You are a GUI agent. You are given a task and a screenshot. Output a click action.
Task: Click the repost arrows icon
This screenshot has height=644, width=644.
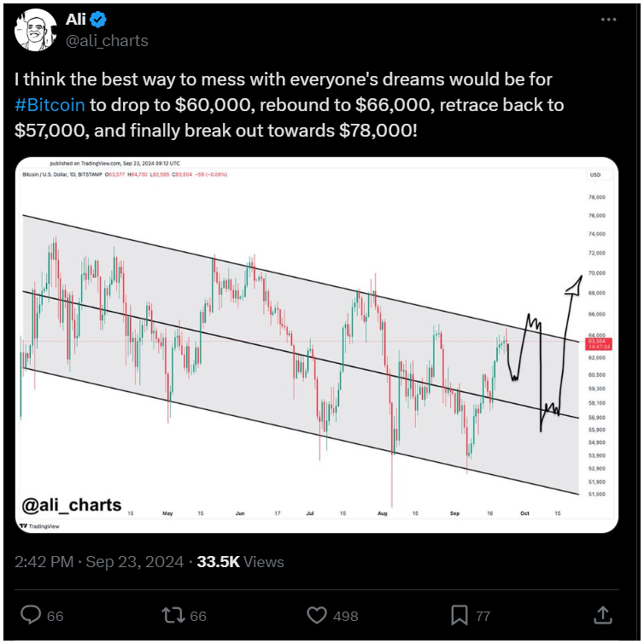pos(173,615)
